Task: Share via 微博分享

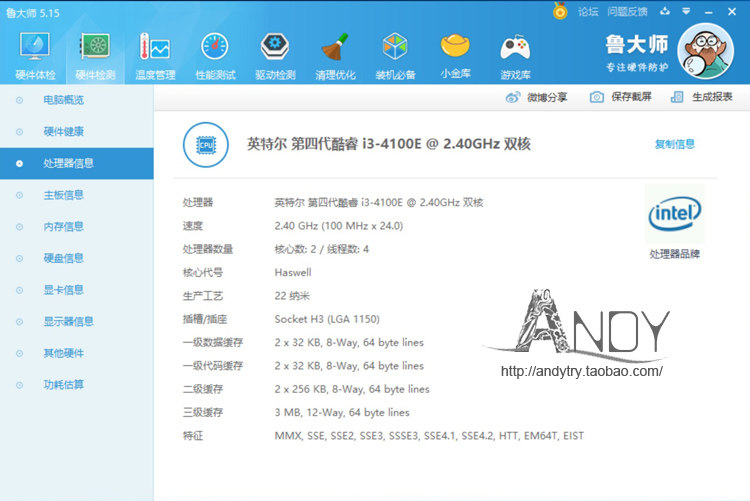Action: [536, 97]
